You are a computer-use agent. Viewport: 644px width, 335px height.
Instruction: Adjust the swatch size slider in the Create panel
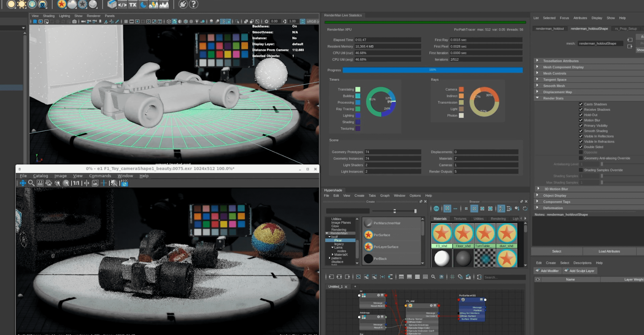tap(395, 211)
